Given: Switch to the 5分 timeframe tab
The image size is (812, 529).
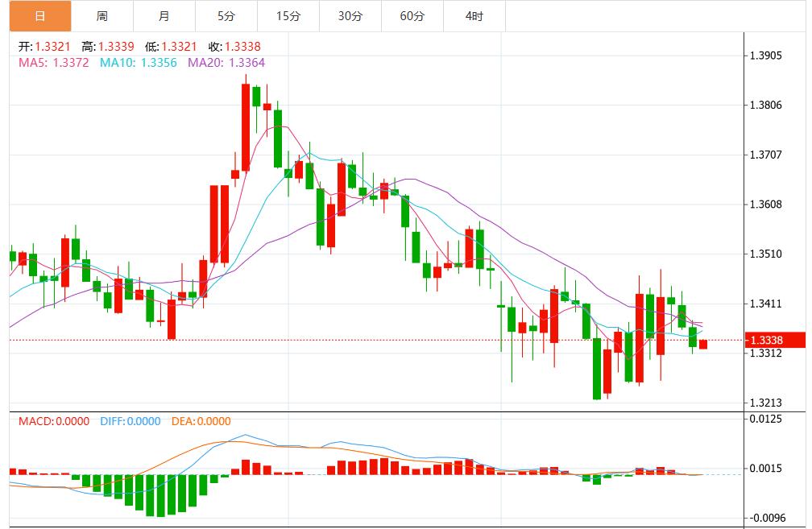Looking at the screenshot, I should 226,16.
